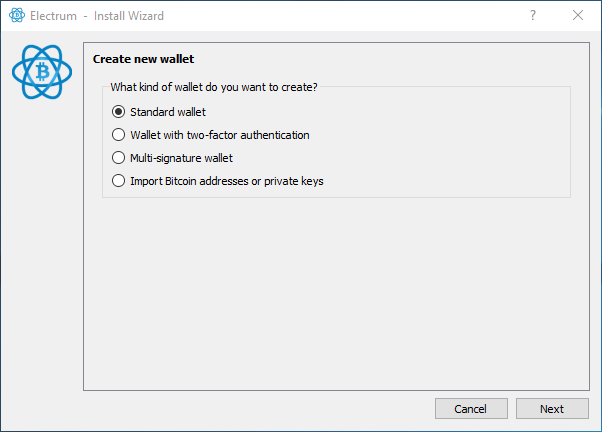Viewport: 602px width, 432px height.
Task: Click the "Install Wizard" title bar text
Action: coord(129,16)
